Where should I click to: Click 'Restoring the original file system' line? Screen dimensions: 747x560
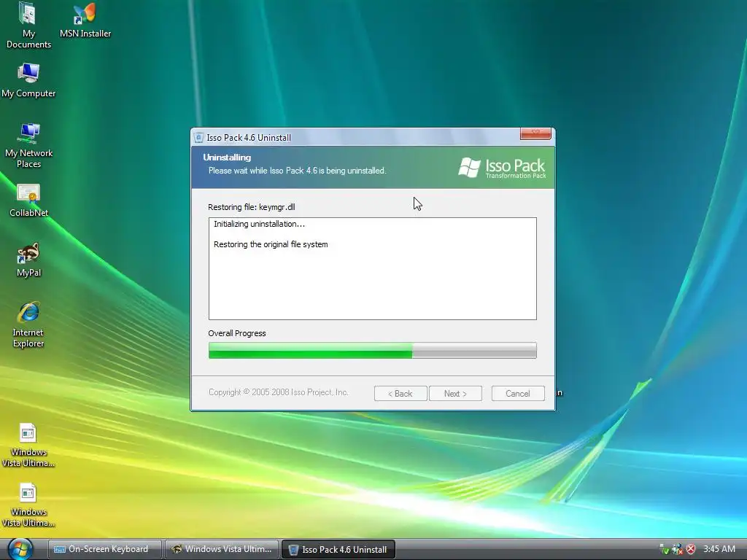(271, 244)
